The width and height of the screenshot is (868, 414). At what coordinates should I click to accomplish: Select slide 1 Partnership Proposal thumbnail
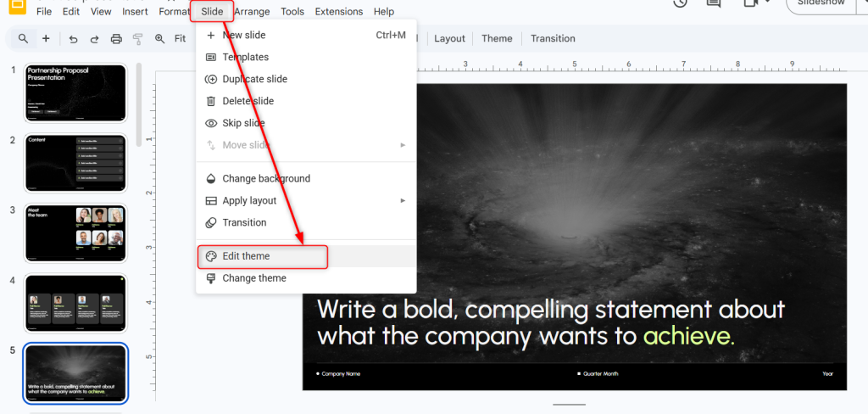click(x=75, y=92)
